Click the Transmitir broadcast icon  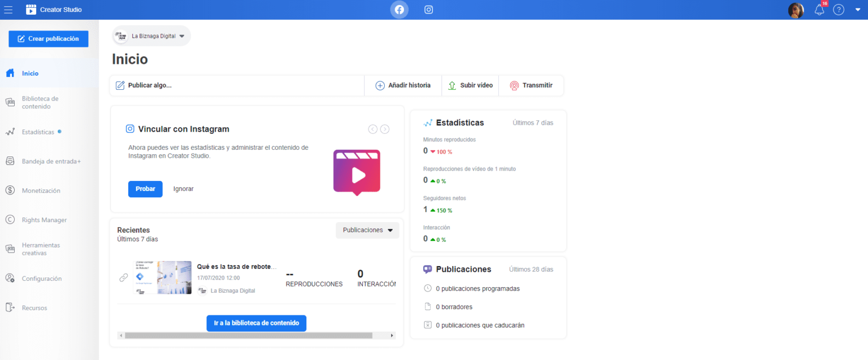[x=514, y=85]
